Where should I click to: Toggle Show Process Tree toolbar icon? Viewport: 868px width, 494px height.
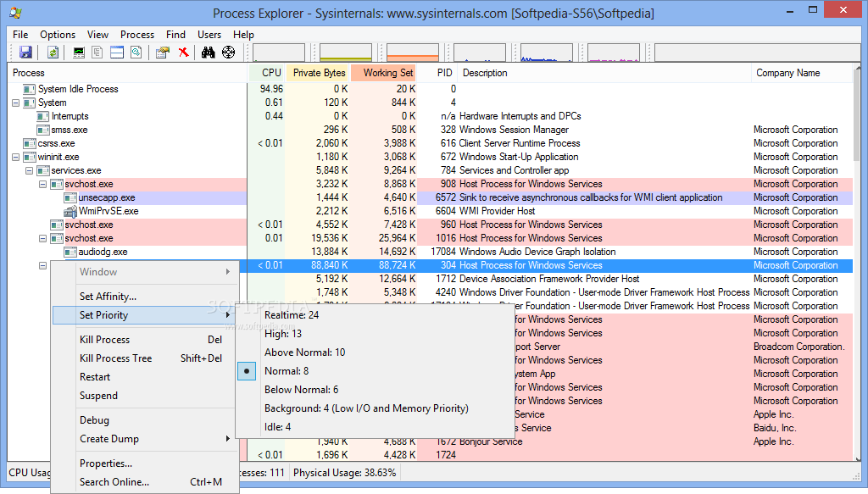[97, 52]
